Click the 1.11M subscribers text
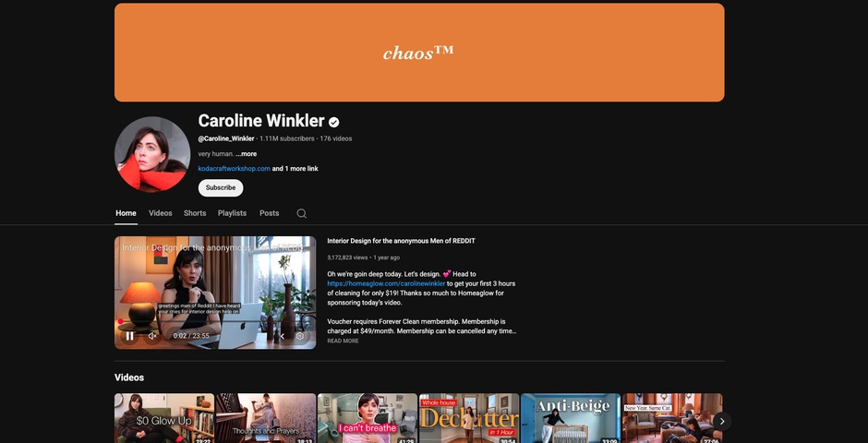The image size is (868, 443). (287, 138)
